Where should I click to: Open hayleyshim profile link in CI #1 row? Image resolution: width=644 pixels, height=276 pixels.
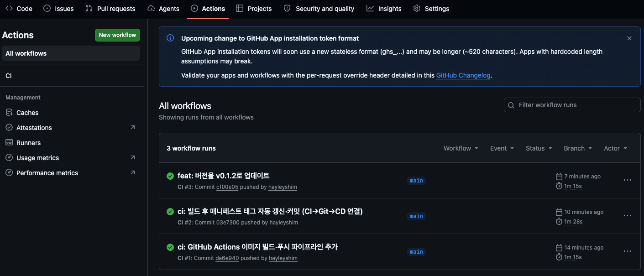click(x=283, y=258)
